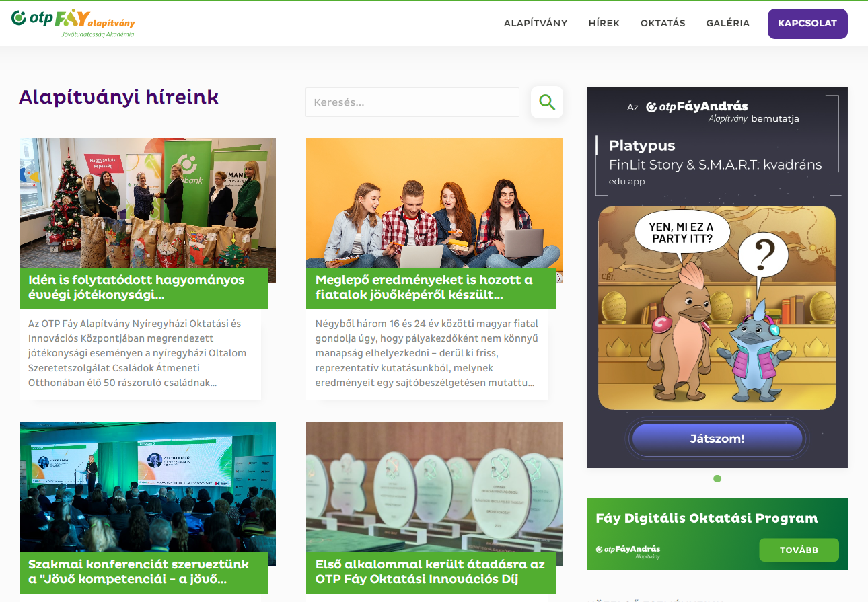Click excerpt starting 'Négyből három 16 és 24 év'

[x=427, y=353]
